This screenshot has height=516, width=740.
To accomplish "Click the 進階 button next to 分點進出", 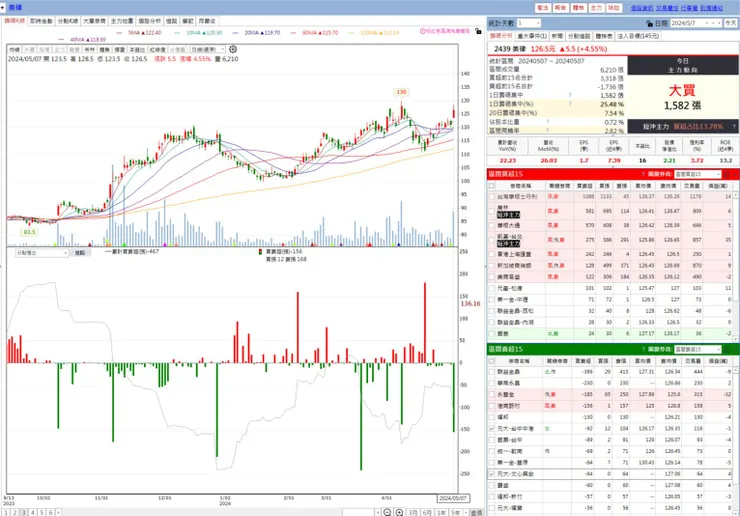I will 80,253.
